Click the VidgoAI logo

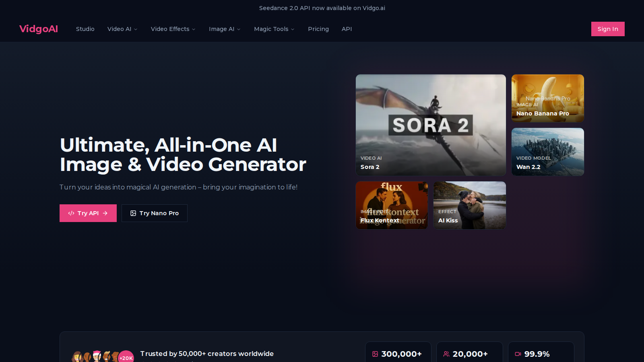click(39, 29)
